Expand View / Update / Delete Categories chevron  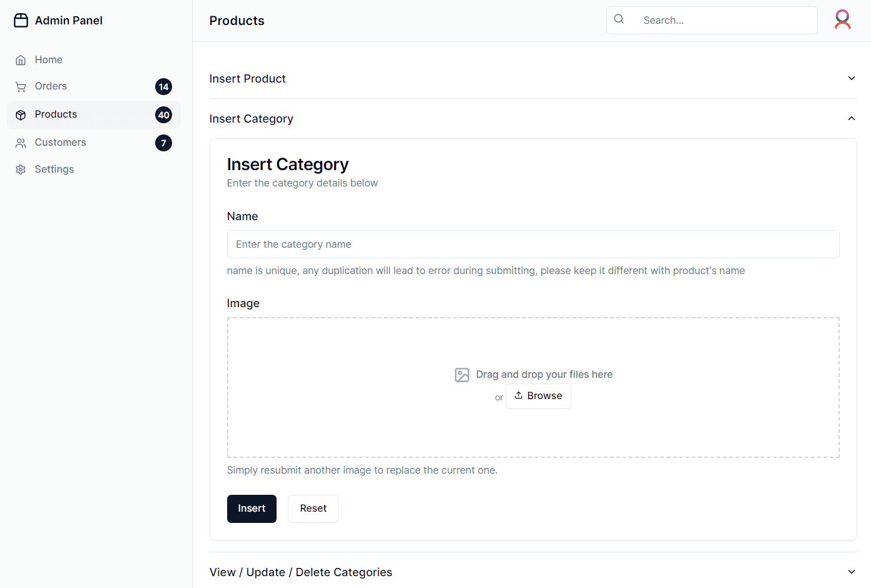pos(851,572)
